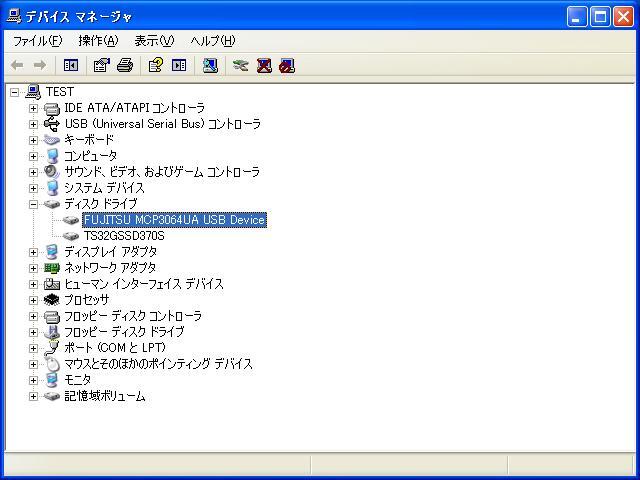The height and width of the screenshot is (480, 640).
Task: Toggle the action pane toolbar icon
Action: point(179,65)
